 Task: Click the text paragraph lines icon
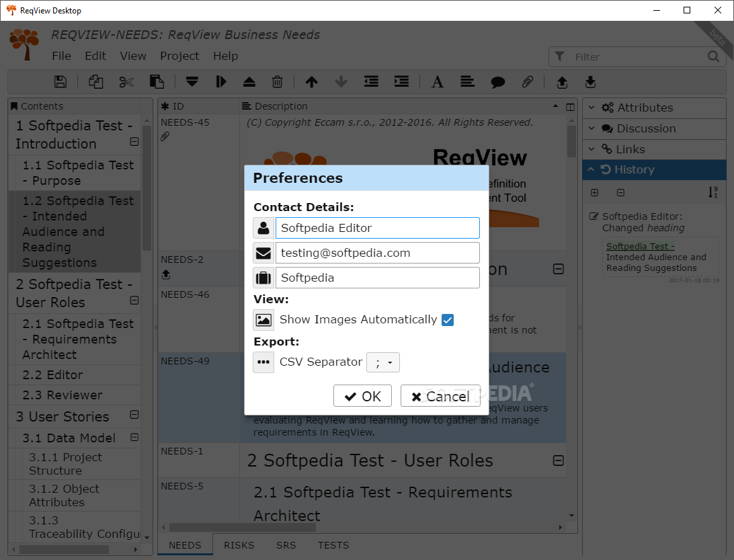click(x=467, y=82)
